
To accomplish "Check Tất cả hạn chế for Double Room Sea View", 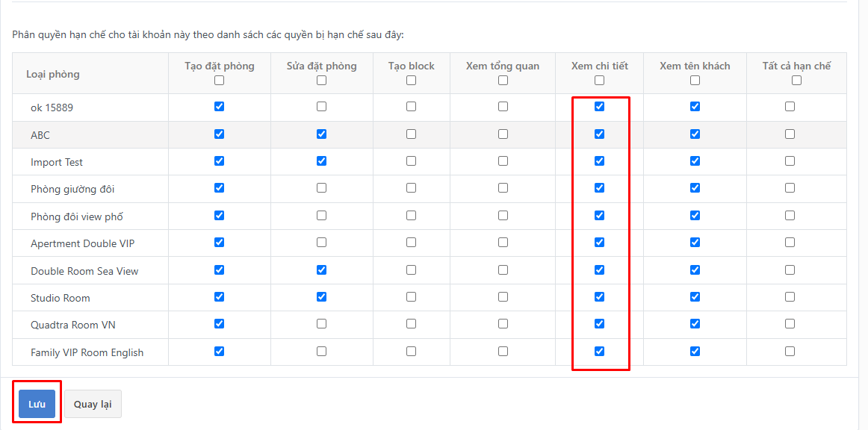I will tap(790, 270).
